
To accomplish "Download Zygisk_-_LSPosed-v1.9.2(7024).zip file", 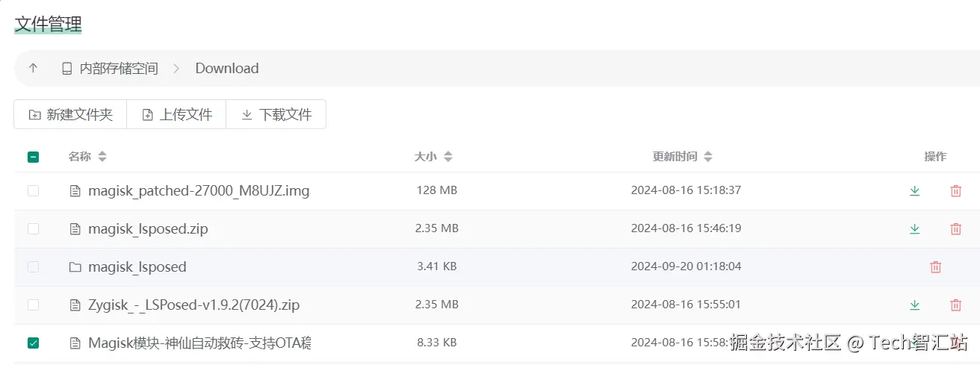I will click(x=914, y=305).
